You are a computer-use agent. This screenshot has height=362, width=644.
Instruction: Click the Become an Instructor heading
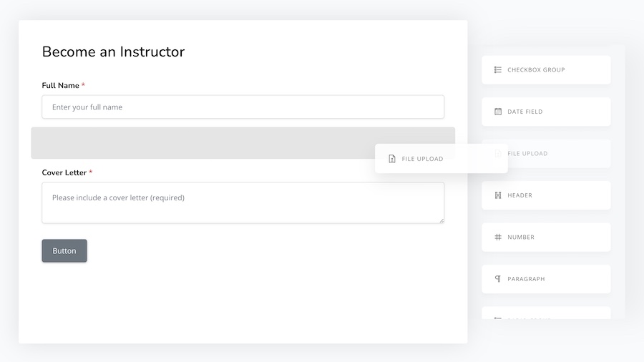click(113, 52)
